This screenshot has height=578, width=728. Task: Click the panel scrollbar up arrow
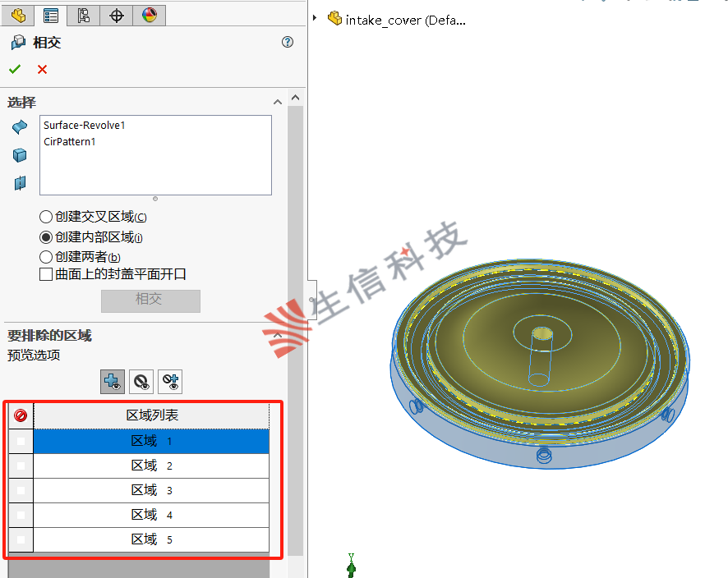296,97
